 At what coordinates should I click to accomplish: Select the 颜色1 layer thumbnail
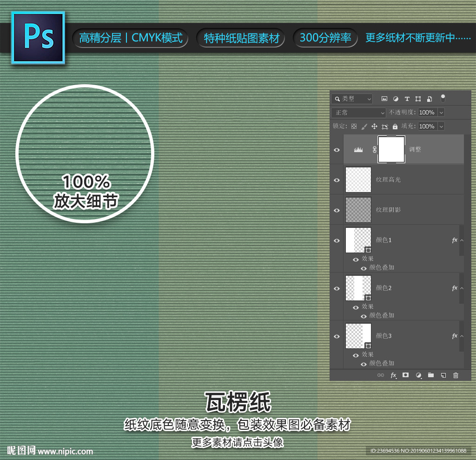pos(358,240)
